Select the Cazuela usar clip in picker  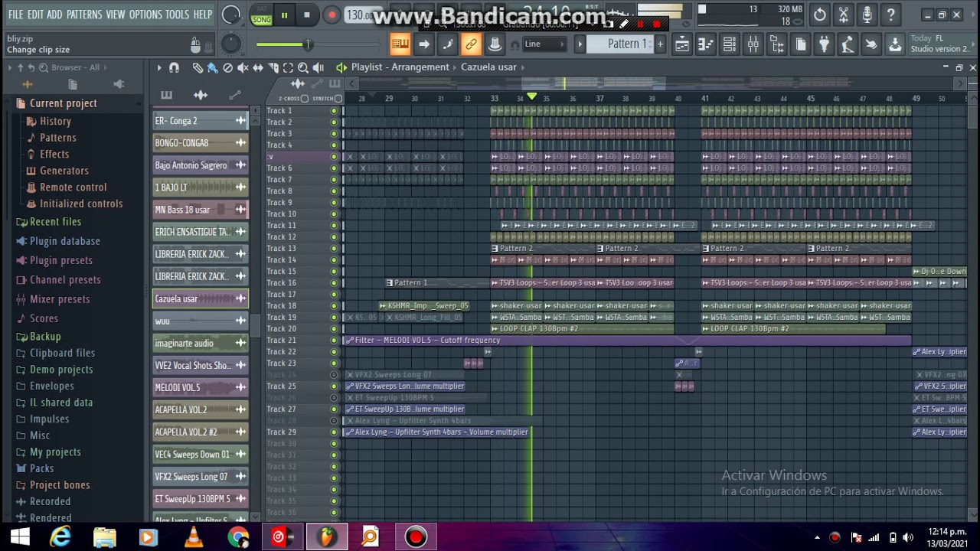[x=201, y=298]
